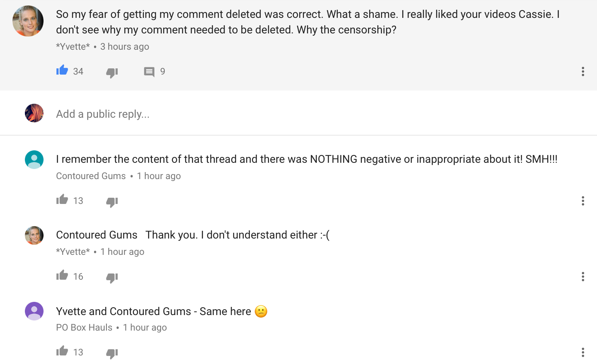Like PO Box Hauls' 'Same here' reply

tap(62, 351)
